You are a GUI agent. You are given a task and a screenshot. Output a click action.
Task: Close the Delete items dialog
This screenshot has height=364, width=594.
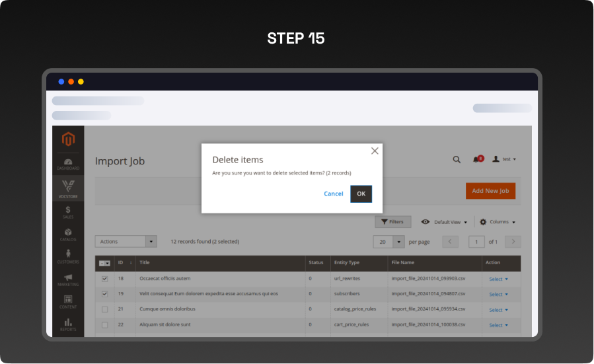(375, 151)
